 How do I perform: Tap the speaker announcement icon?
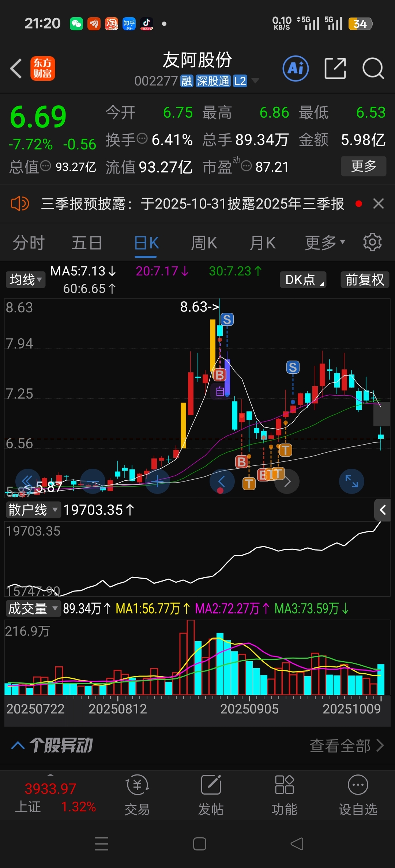[20, 203]
